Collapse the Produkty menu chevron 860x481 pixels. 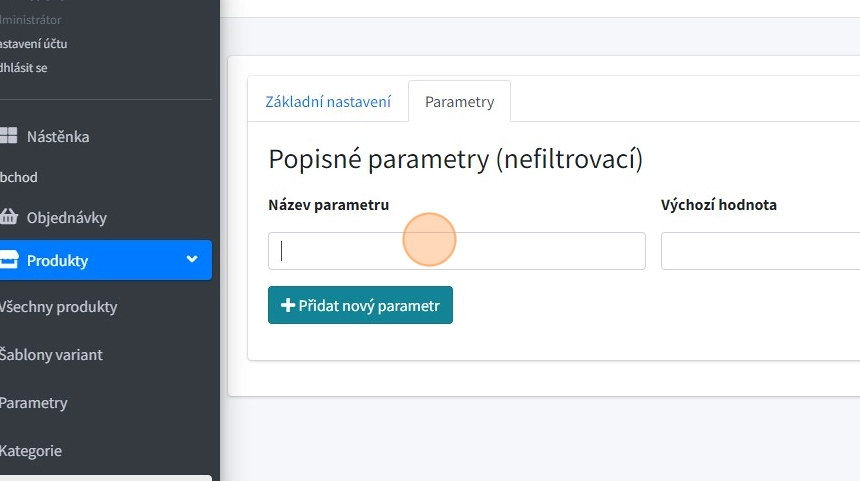click(x=192, y=260)
